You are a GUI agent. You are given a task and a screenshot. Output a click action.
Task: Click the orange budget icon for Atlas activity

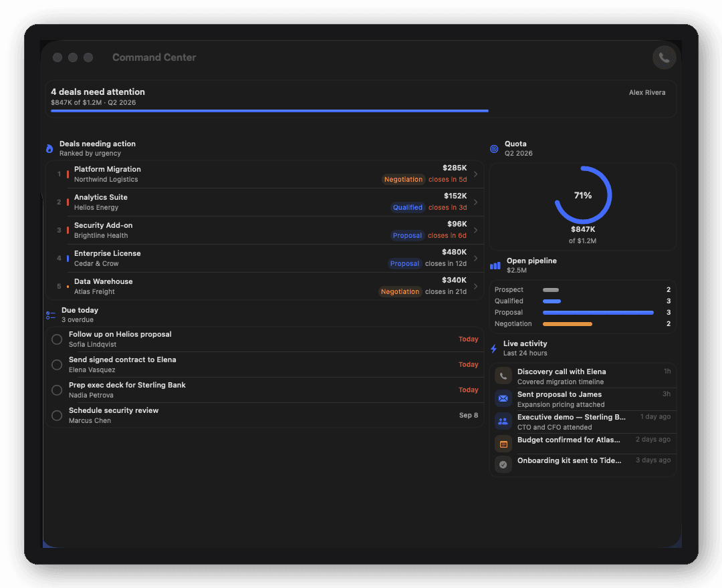point(503,444)
